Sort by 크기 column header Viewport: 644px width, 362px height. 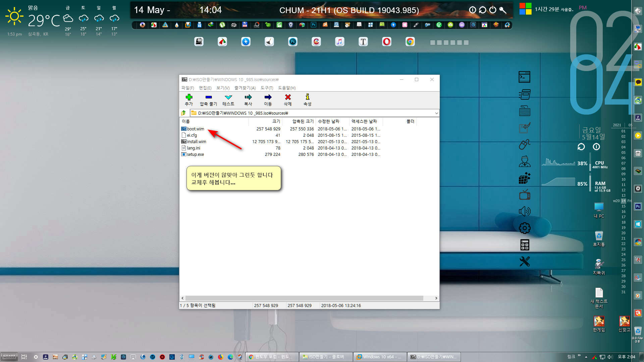pyautogui.click(x=266, y=121)
